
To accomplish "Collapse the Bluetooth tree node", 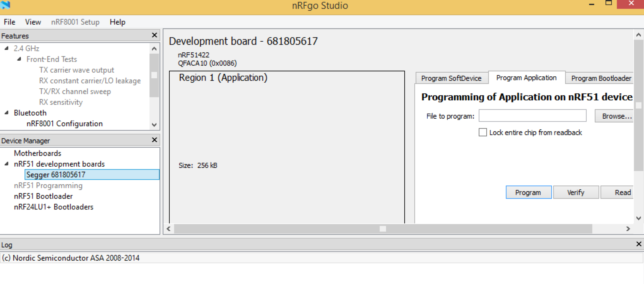I will (6, 113).
